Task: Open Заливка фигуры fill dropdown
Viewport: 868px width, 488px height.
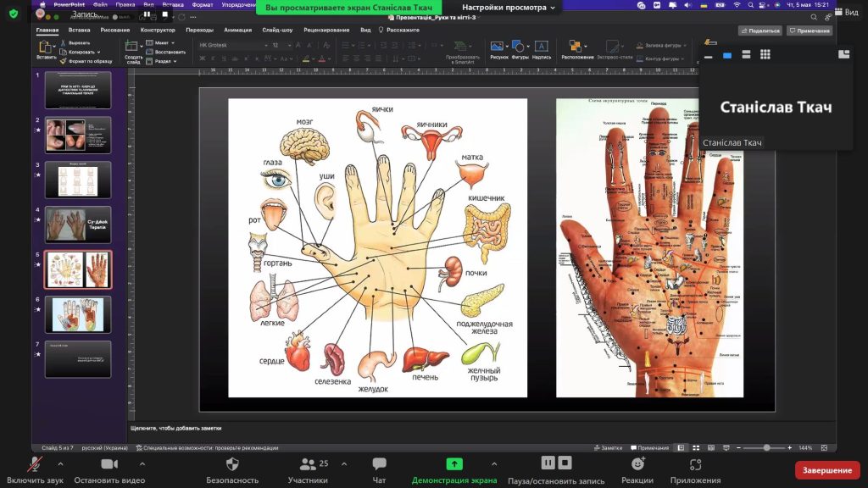Action: (661, 46)
